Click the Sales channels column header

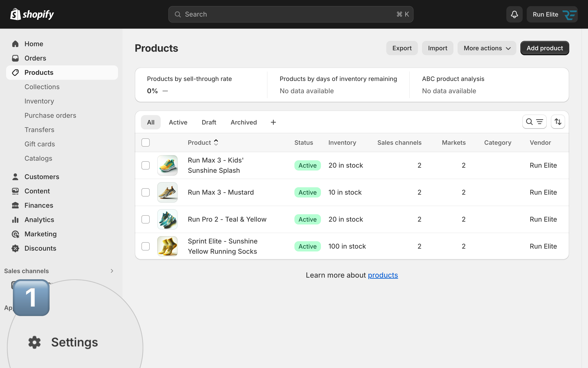pyautogui.click(x=399, y=142)
